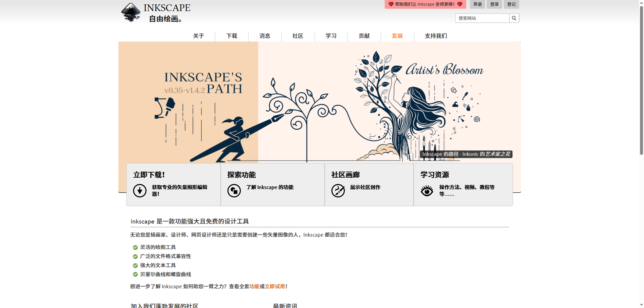
Task: Expand the 学习 navigation menu
Action: 331,36
